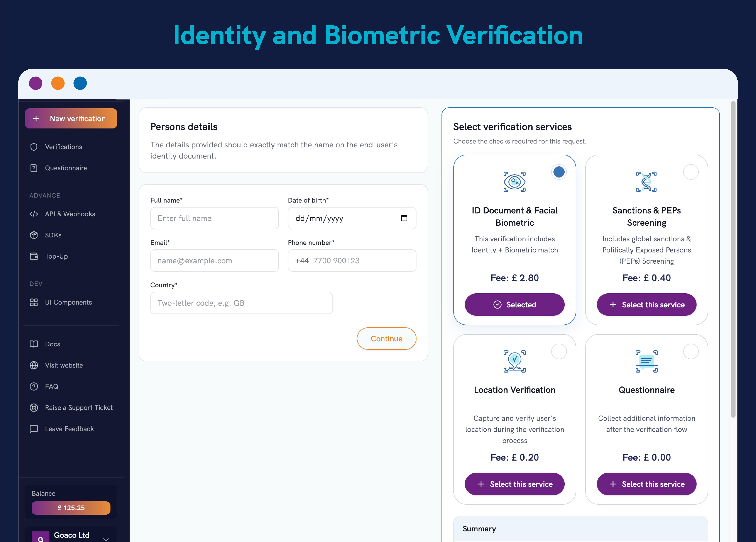The image size is (756, 542).
Task: Toggle the Sanctions & PEPs Screening radio
Action: [x=691, y=172]
